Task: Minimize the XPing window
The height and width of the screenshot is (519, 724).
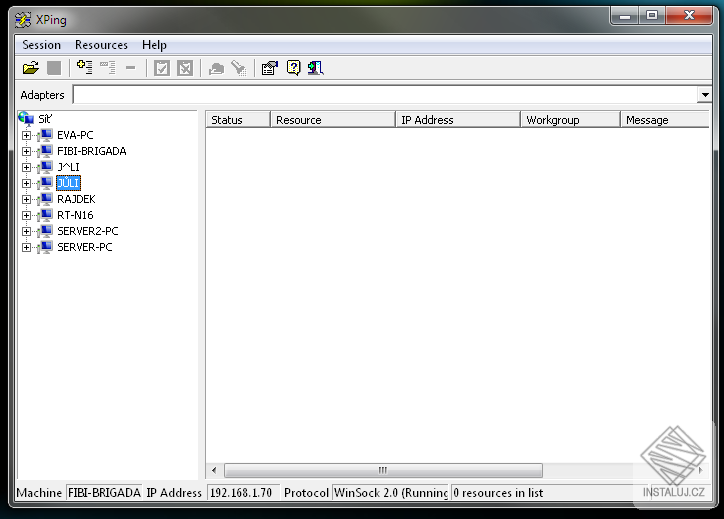Action: [x=624, y=16]
